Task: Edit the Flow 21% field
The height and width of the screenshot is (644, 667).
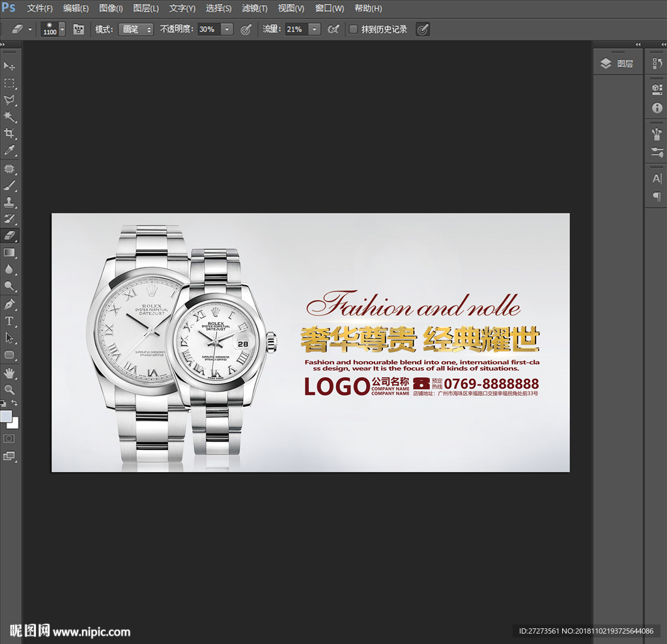Action: [296, 29]
